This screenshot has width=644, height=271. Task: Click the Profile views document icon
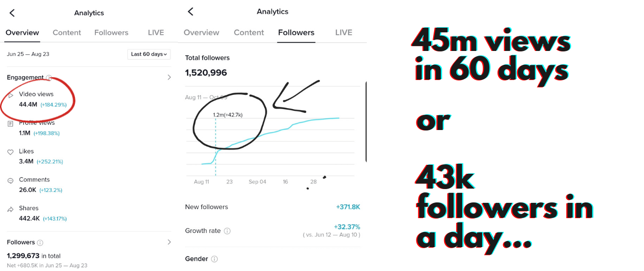point(10,124)
